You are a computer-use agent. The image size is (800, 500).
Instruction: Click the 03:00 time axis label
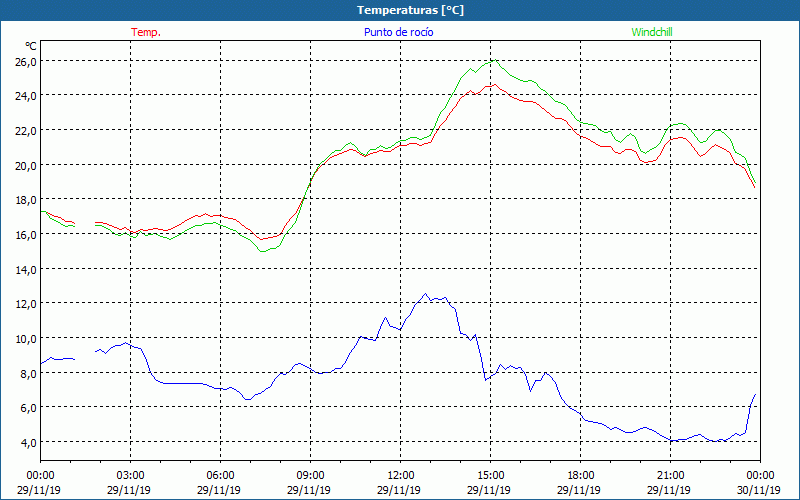pyautogui.click(x=131, y=476)
